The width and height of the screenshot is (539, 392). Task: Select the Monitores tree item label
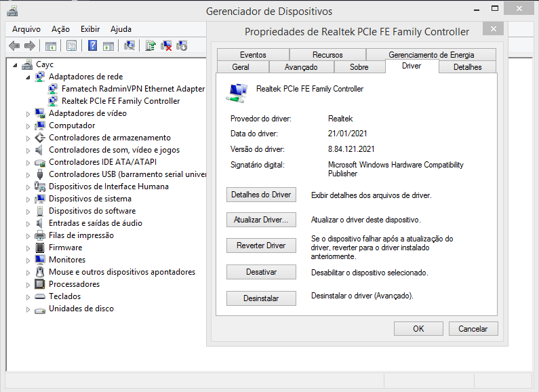pyautogui.click(x=67, y=260)
